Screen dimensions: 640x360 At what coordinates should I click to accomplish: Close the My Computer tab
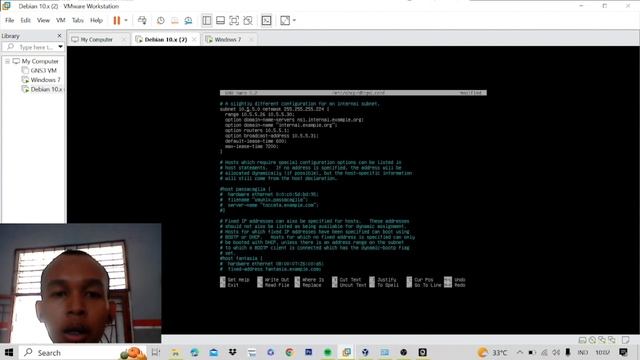tap(124, 40)
